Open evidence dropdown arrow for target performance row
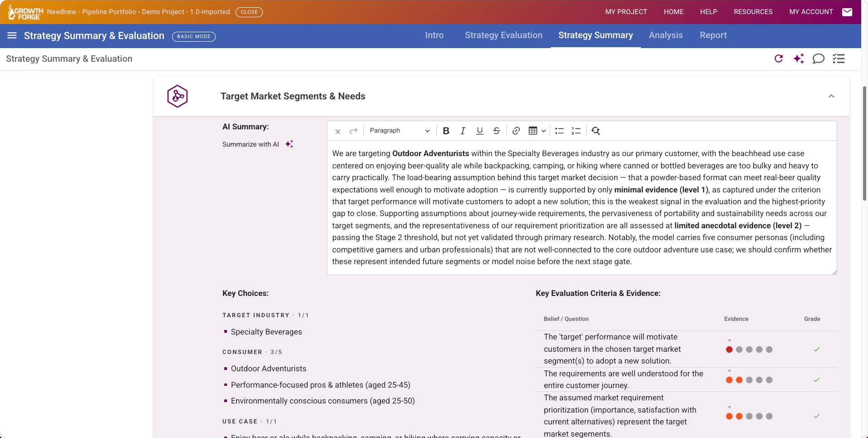The image size is (868, 438). coord(730,340)
